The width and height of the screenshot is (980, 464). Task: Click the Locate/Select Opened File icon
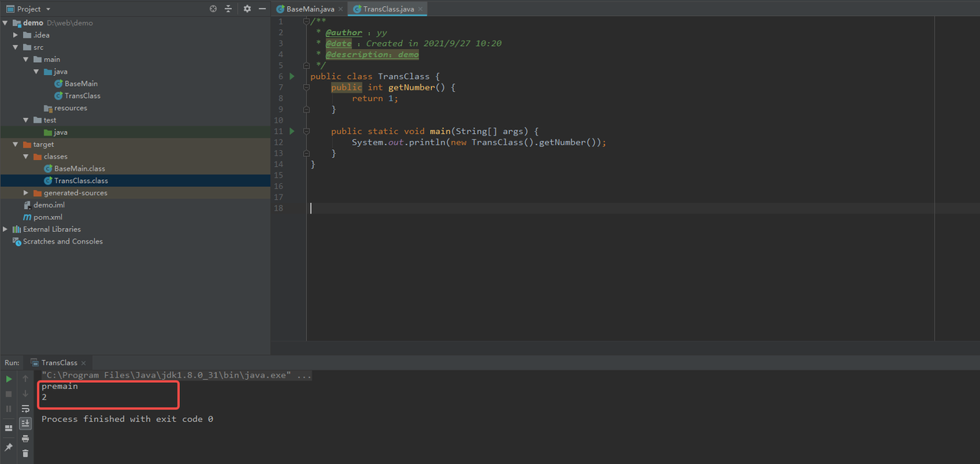click(213, 9)
